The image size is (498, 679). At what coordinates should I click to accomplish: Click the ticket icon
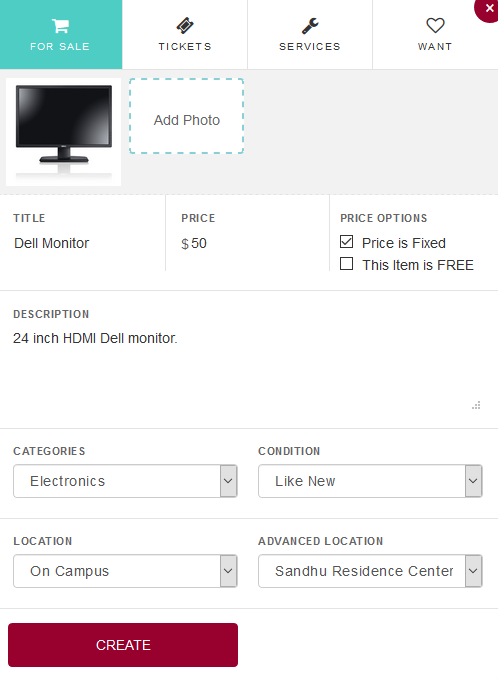click(x=185, y=26)
